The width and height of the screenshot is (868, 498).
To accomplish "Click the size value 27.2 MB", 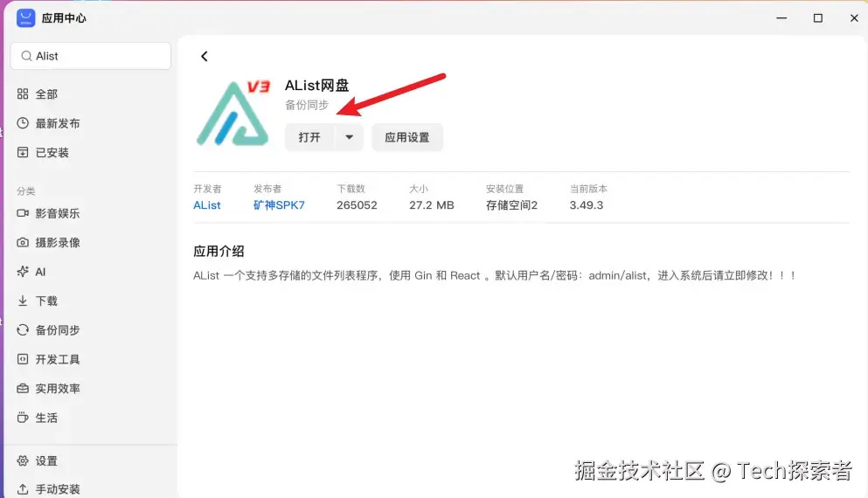I will click(x=432, y=205).
